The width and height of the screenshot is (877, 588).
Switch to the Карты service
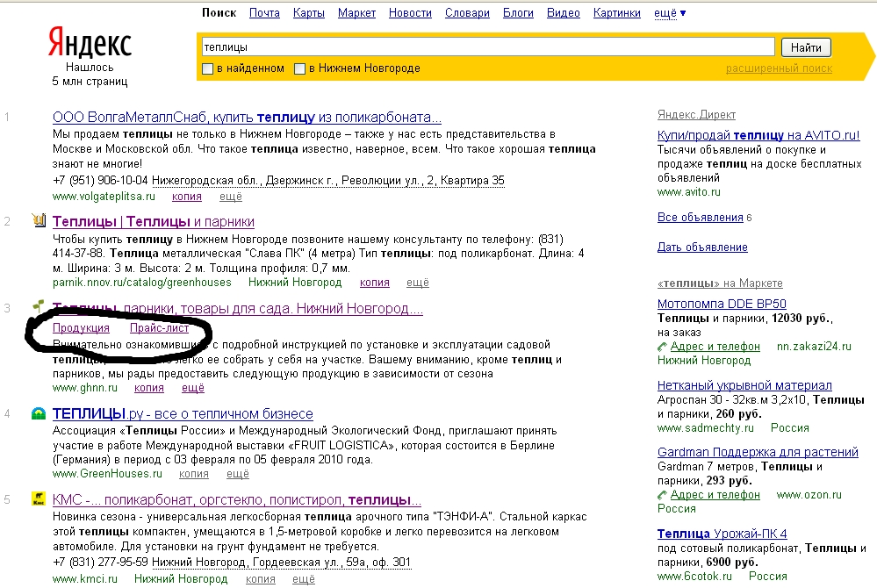[x=309, y=13]
